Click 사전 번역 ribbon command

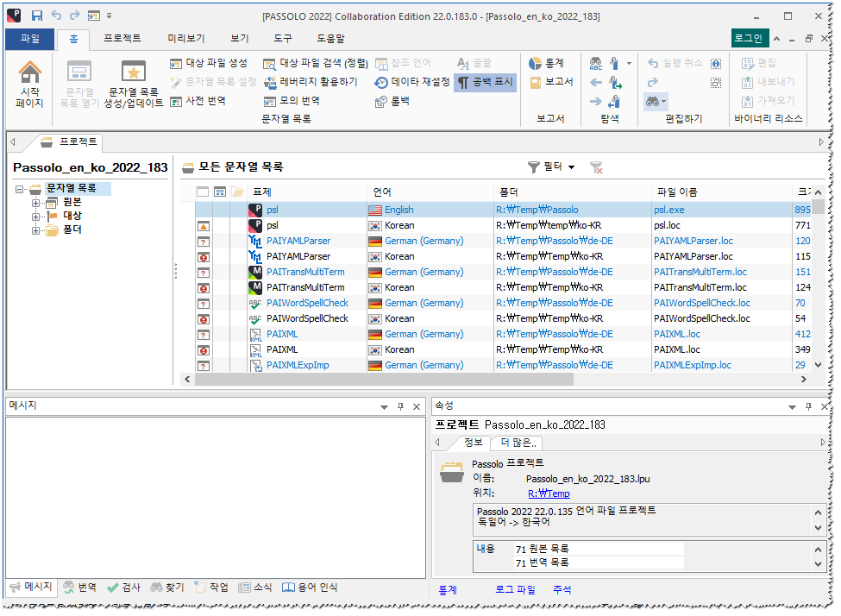pos(198,102)
